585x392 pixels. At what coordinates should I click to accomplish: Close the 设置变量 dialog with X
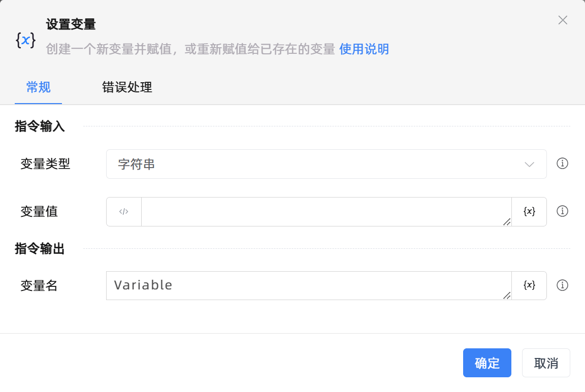pyautogui.click(x=563, y=20)
